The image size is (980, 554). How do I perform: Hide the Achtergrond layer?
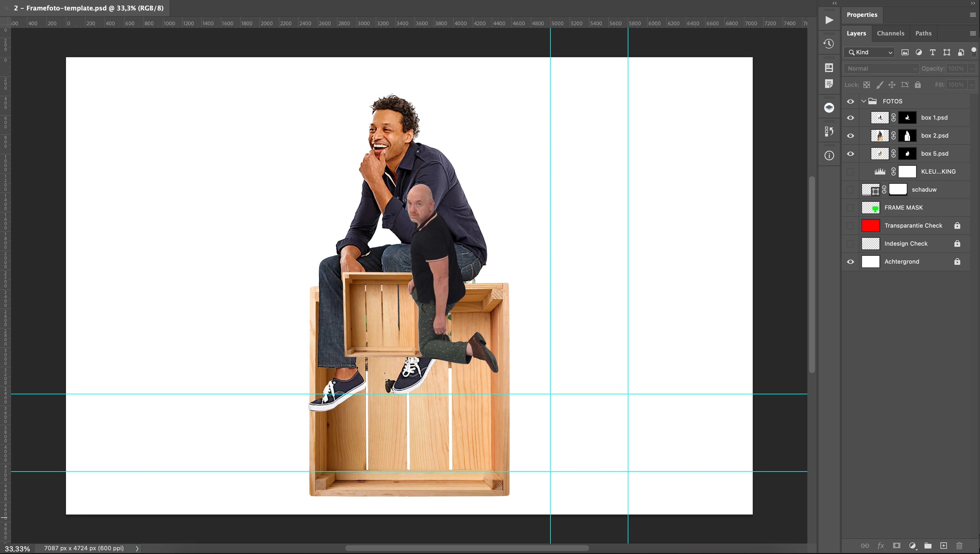850,262
